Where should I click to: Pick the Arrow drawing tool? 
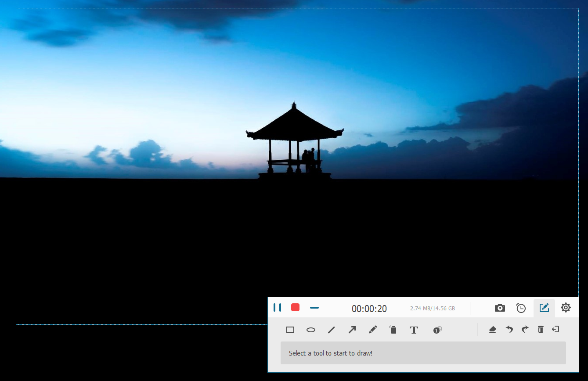tap(352, 330)
